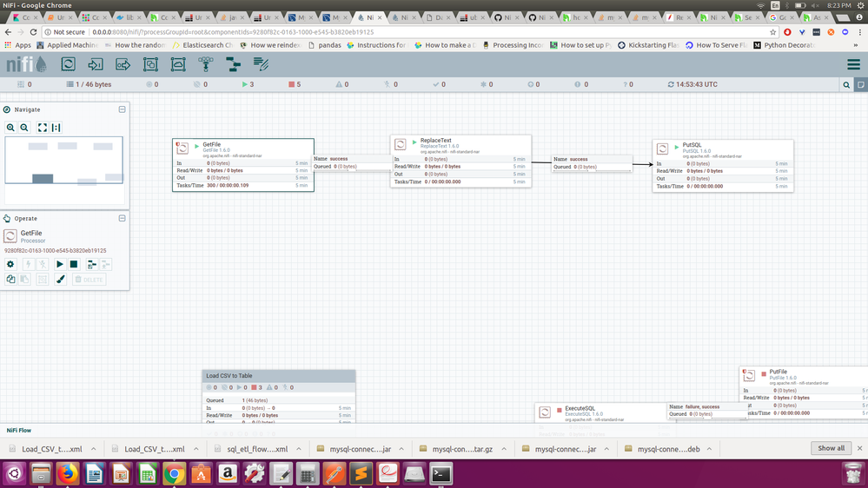Image resolution: width=868 pixels, height=488 pixels.
Task: Select the Template toolbar icon
Action: click(x=234, y=64)
